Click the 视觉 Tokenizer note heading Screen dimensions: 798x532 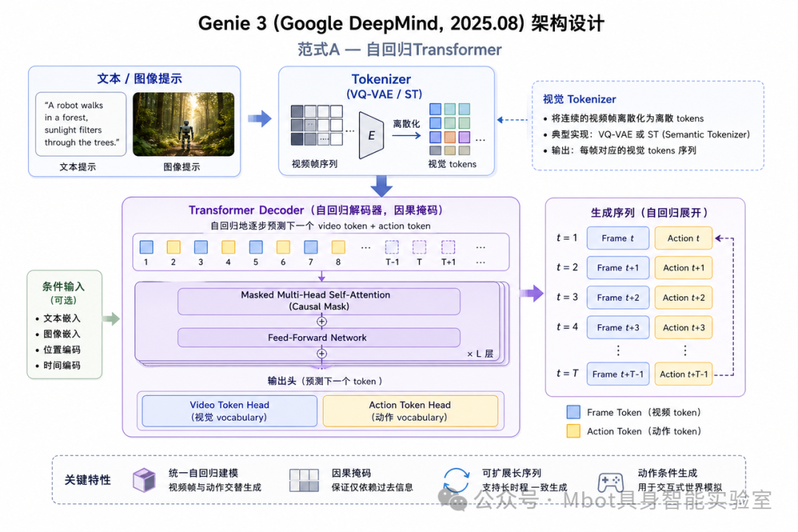coord(579,99)
